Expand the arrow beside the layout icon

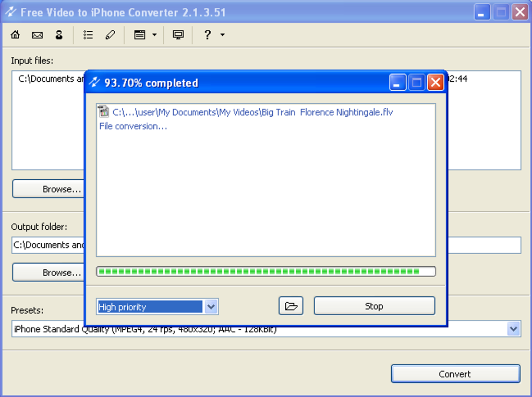click(x=154, y=34)
